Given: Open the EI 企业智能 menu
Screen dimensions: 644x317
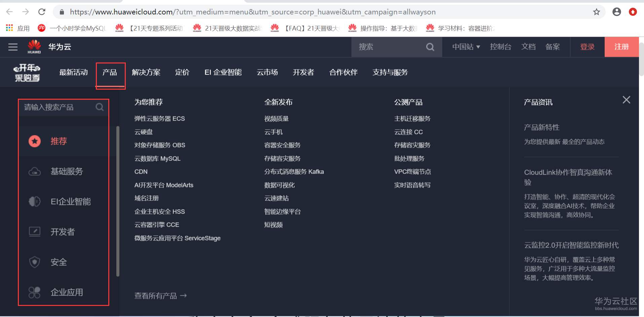Looking at the screenshot, I should [x=223, y=73].
